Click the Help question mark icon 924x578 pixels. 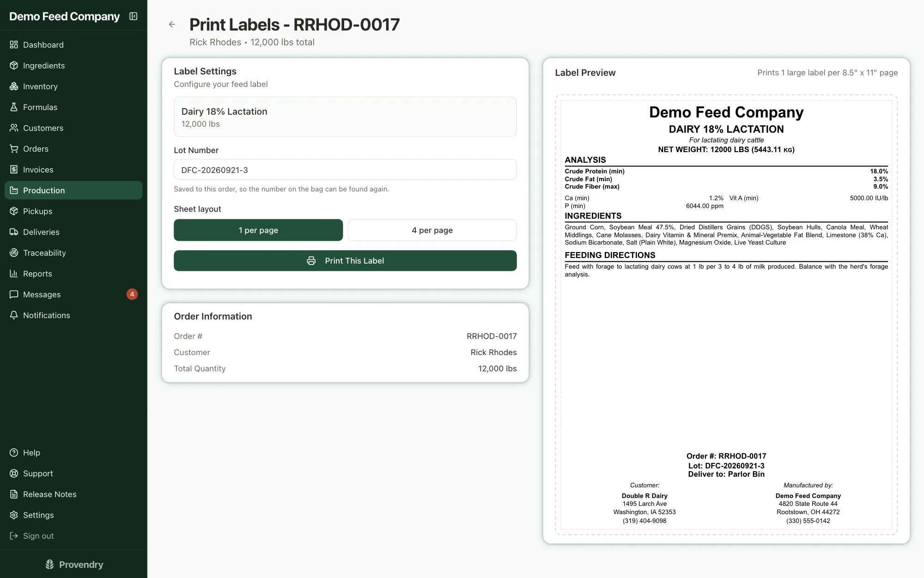pos(14,453)
